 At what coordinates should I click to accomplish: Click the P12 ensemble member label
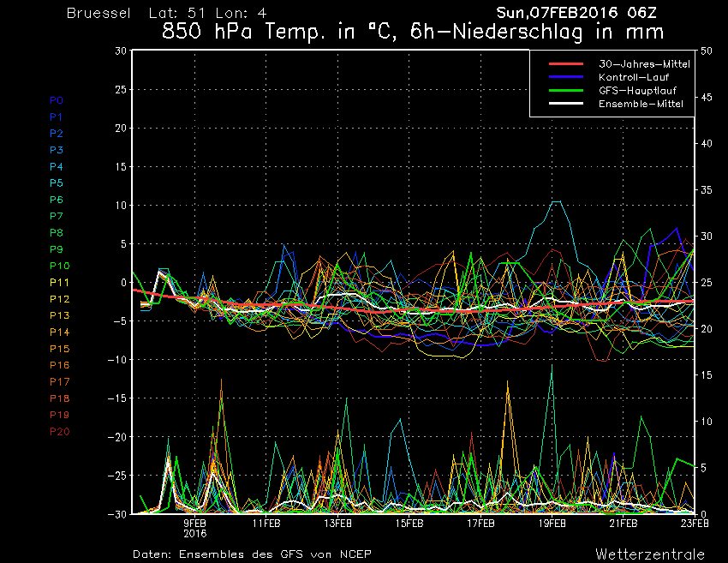point(60,299)
